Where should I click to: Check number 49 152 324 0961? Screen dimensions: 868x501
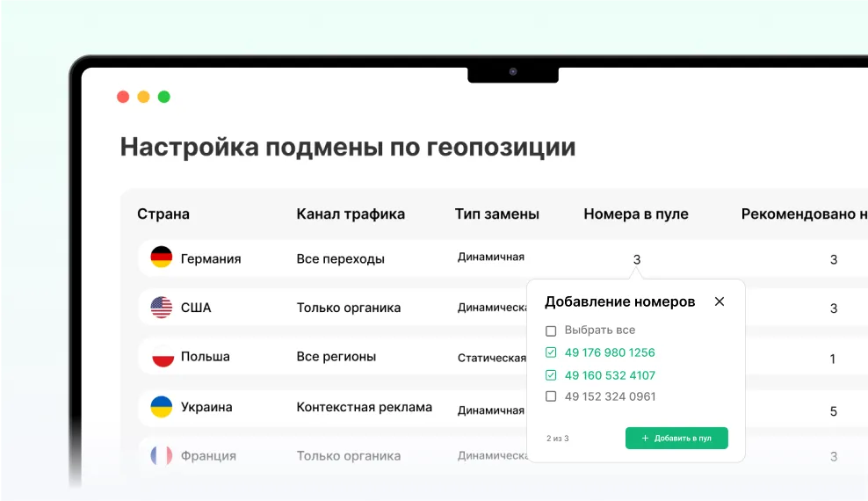pyautogui.click(x=551, y=396)
